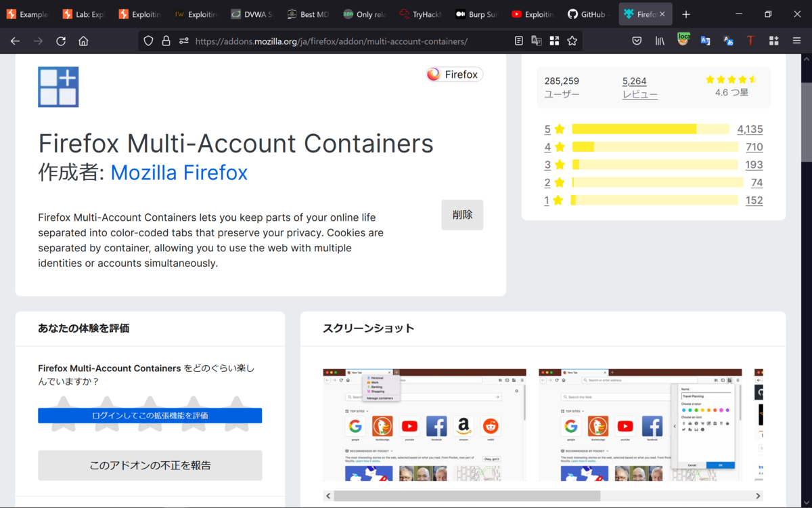Open the Firefox home page icon
The image size is (812, 508).
point(83,41)
